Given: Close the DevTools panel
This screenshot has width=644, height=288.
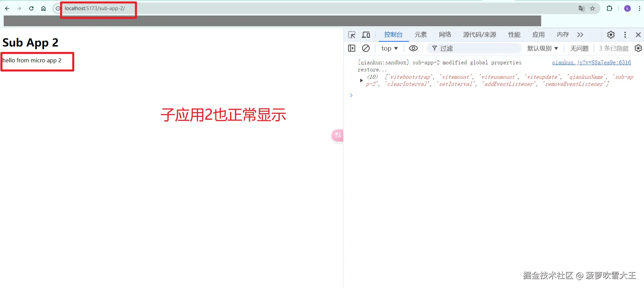Looking at the screenshot, I should (638, 35).
